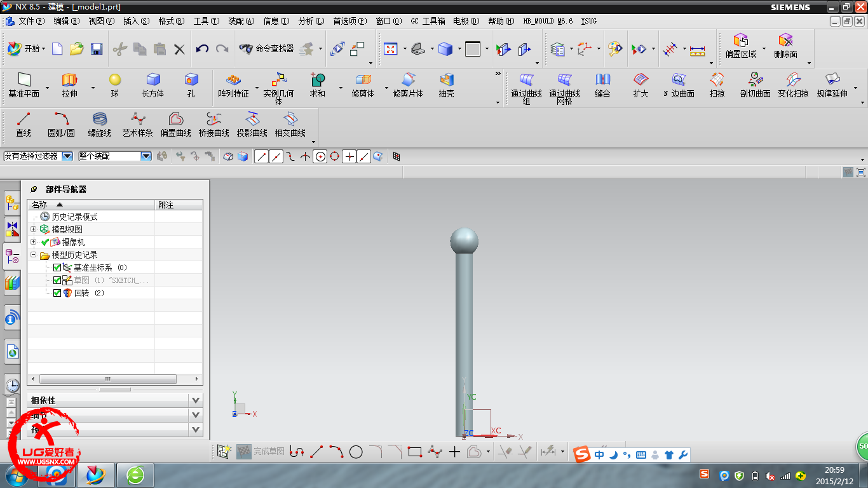The height and width of the screenshot is (488, 868).
Task: Select the Helix (螺旋线) tool
Action: point(100,125)
